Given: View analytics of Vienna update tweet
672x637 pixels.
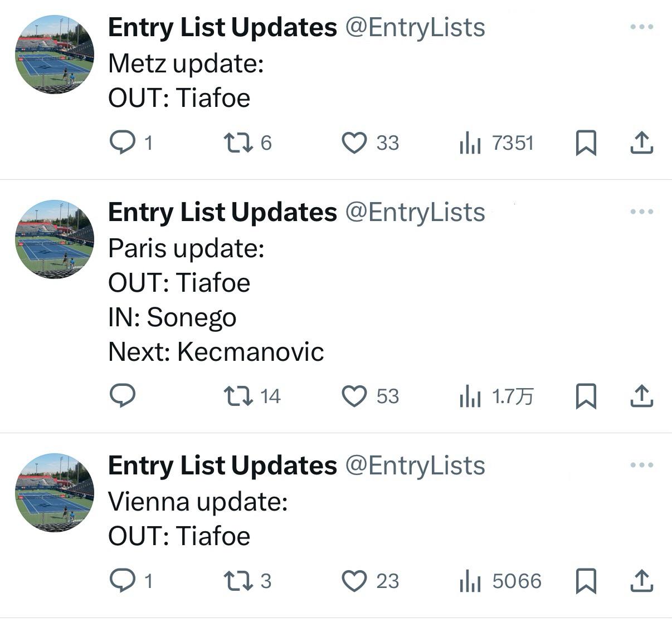Looking at the screenshot, I should [x=470, y=581].
